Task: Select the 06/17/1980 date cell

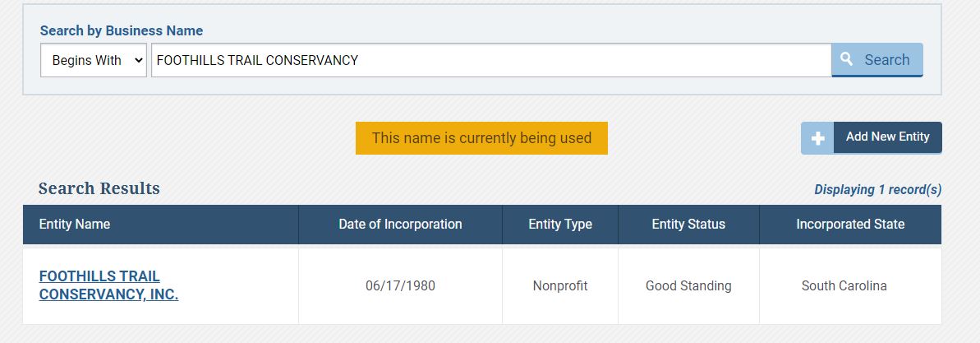Action: coord(400,286)
